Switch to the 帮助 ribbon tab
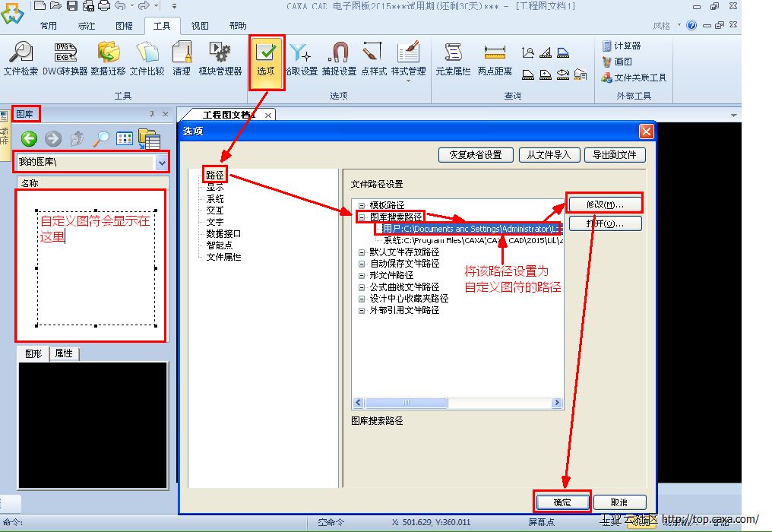The width and height of the screenshot is (772, 532). pos(238,26)
